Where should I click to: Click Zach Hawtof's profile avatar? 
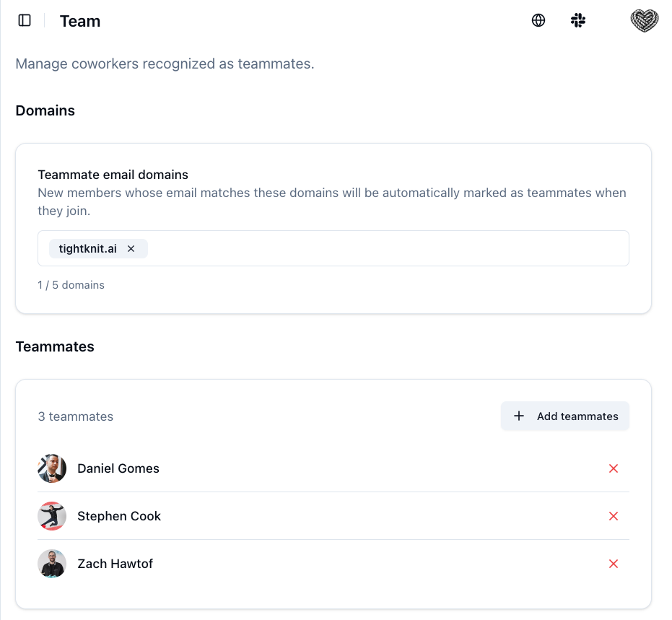click(51, 564)
